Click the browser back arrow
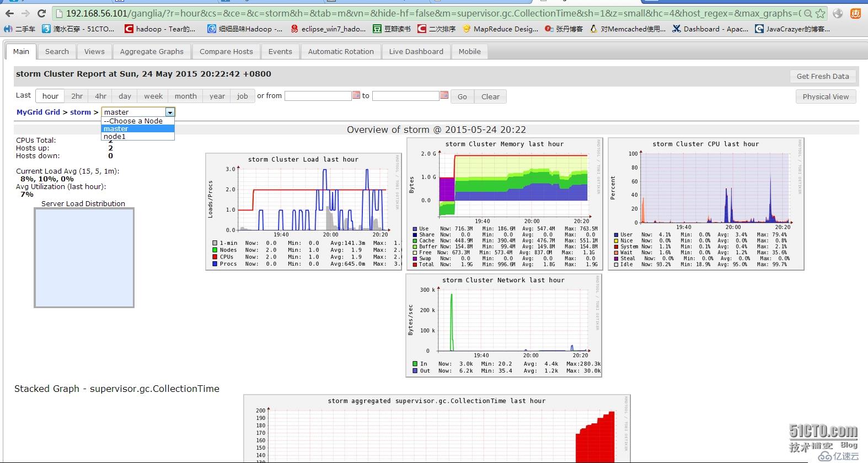This screenshot has width=868, height=463. pos(10,13)
